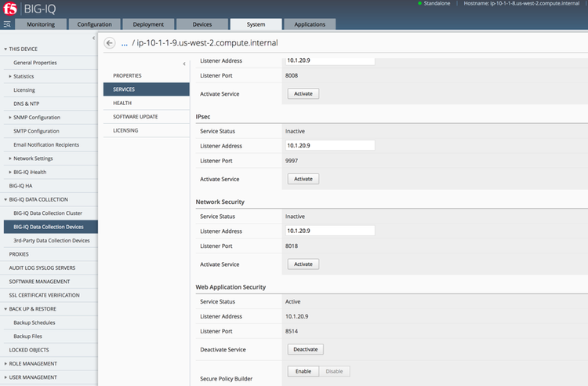Activate the IPsec service
The width and height of the screenshot is (588, 386).
303,179
